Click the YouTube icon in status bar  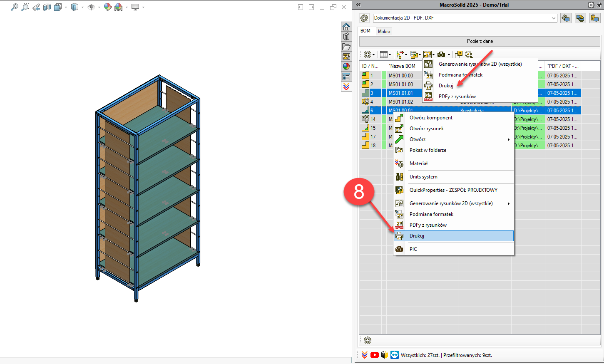point(375,355)
